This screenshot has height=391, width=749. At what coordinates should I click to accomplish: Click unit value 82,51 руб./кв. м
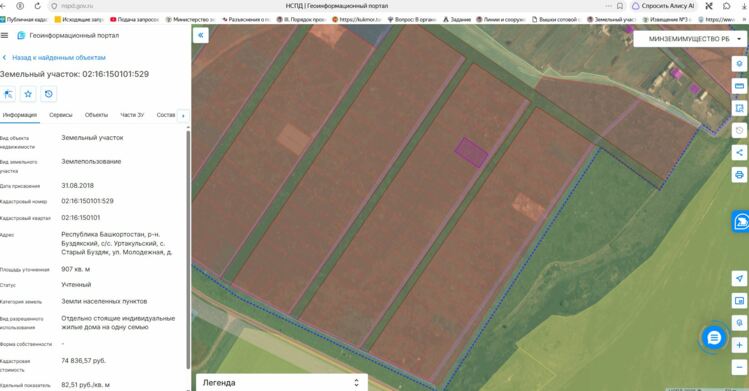click(x=86, y=385)
